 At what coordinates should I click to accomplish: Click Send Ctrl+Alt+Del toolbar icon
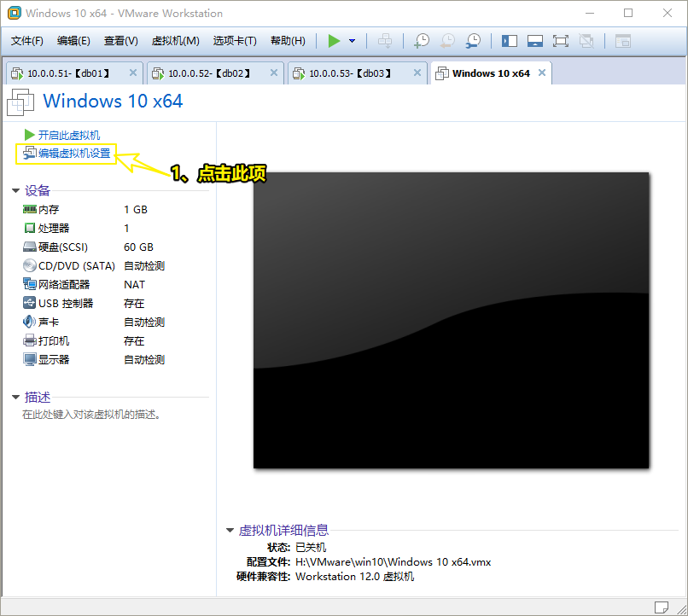tap(385, 41)
